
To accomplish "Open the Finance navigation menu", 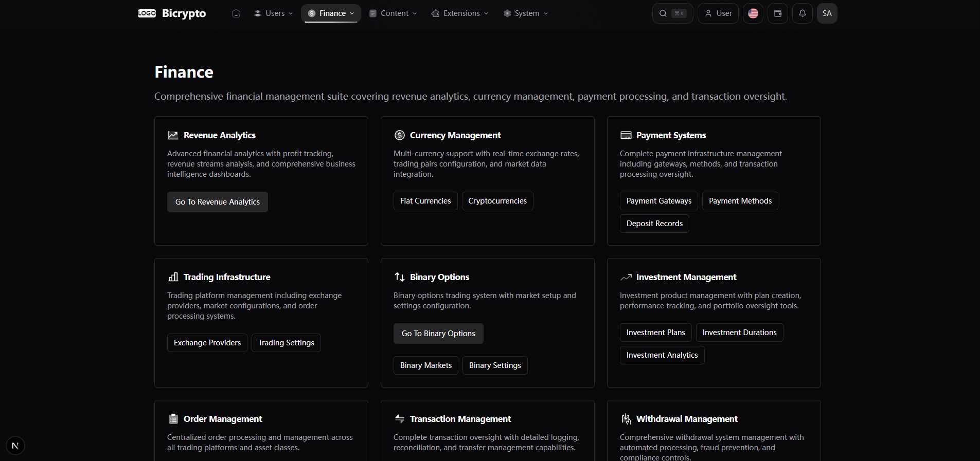I will pyautogui.click(x=331, y=13).
